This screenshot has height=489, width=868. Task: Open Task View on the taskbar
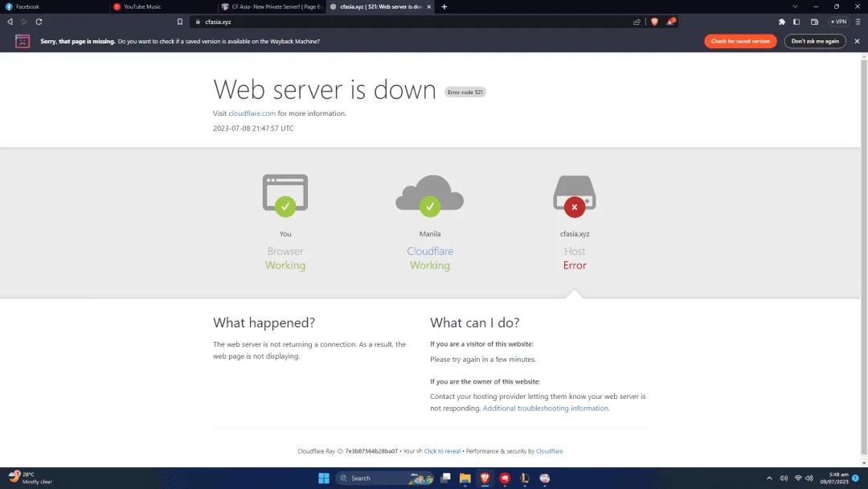click(445, 478)
